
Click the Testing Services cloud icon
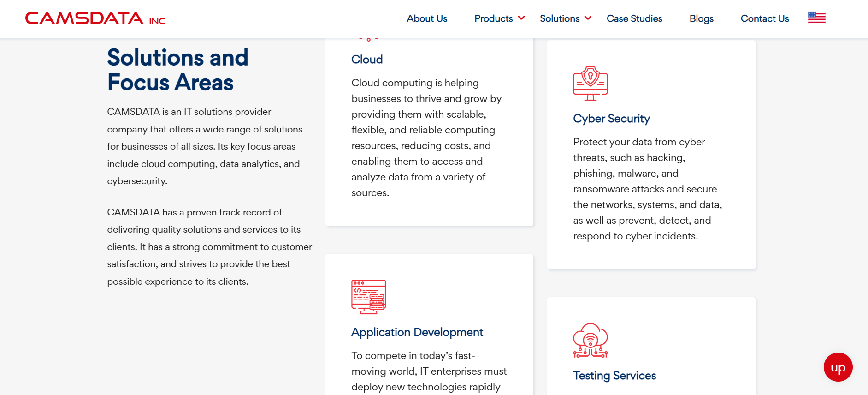pos(590,341)
